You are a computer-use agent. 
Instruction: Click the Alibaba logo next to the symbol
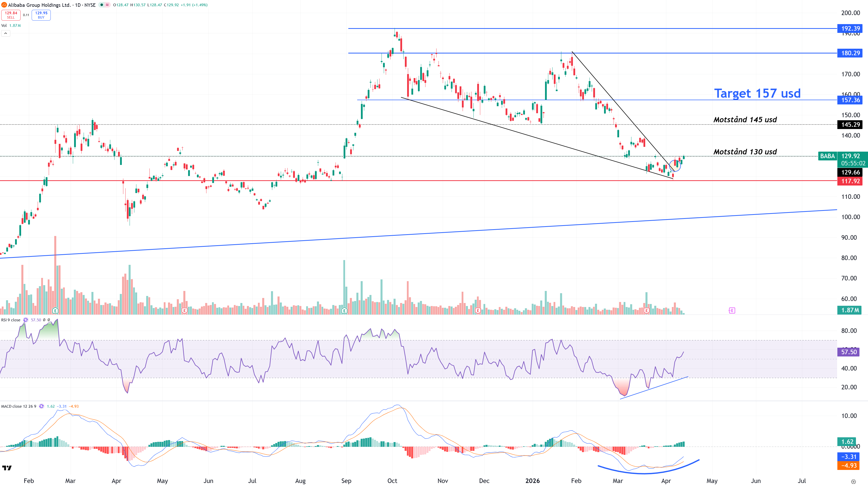[4, 5]
